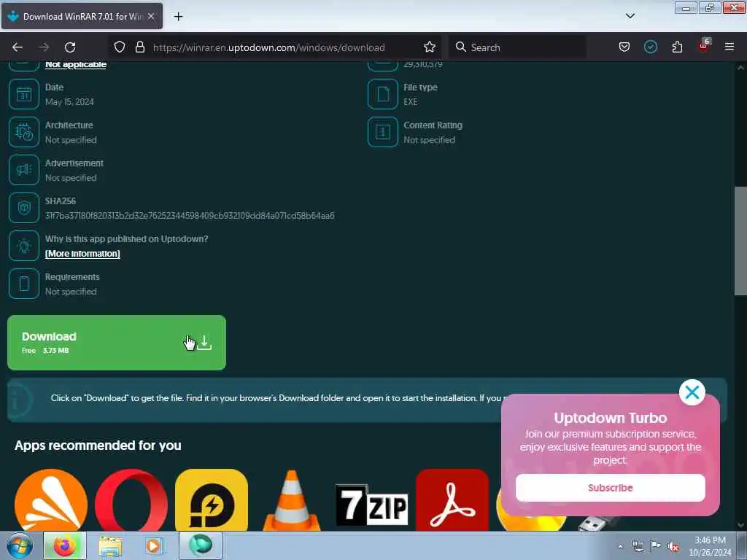Bookmark this page with the star
Image resolution: width=747 pixels, height=560 pixels.
pos(429,47)
